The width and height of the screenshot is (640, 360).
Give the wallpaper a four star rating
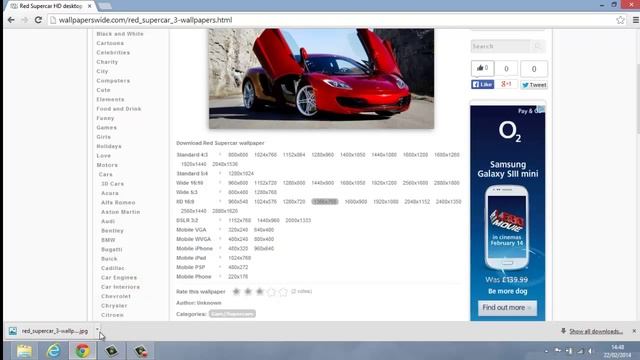271,291
